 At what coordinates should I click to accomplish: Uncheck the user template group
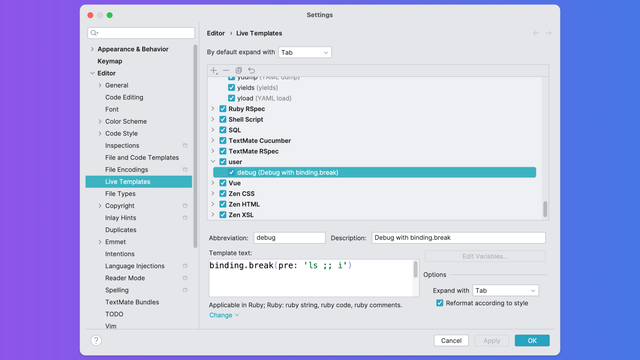coord(223,162)
